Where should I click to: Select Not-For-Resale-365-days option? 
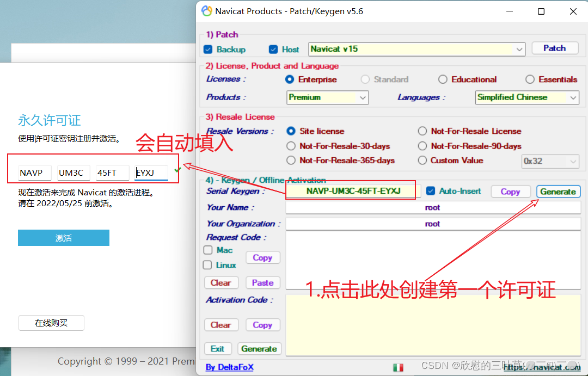(x=291, y=161)
